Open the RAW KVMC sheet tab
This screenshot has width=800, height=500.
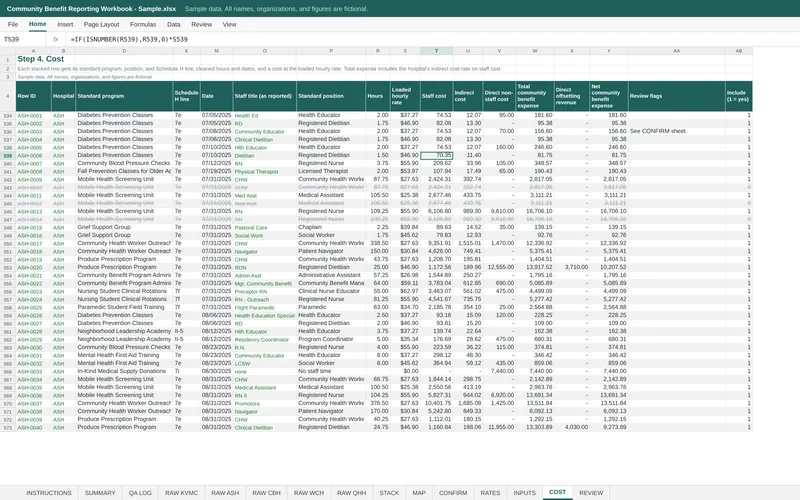(x=182, y=493)
